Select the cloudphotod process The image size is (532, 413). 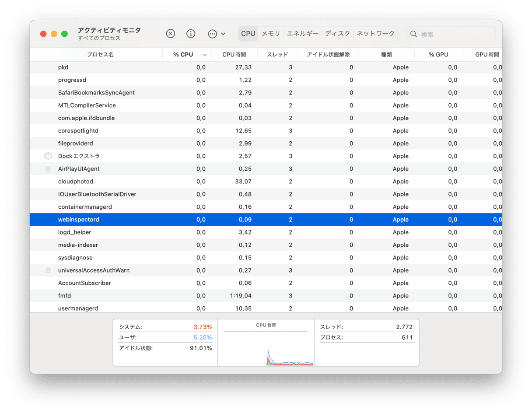pos(75,182)
